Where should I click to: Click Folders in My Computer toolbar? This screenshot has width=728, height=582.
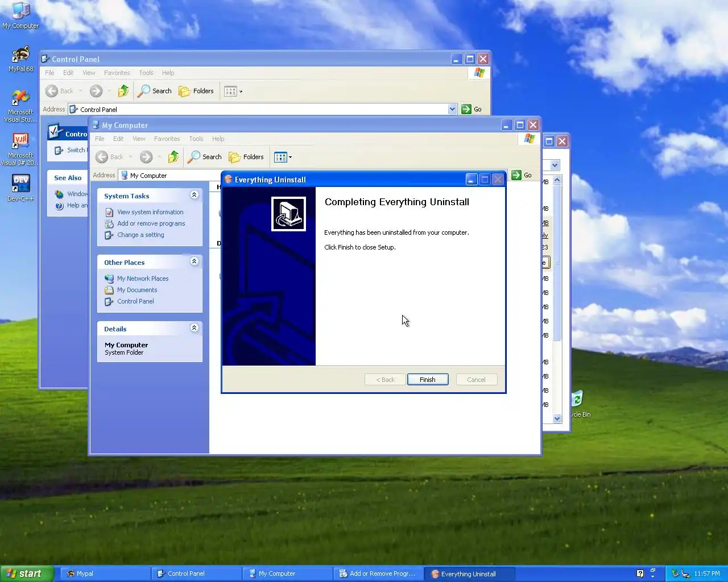[246, 157]
